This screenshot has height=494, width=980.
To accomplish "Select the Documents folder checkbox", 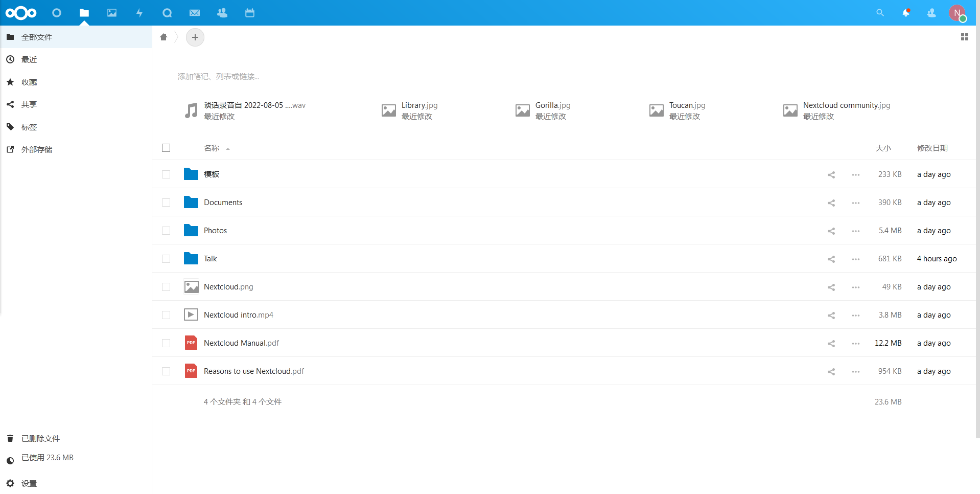I will pyautogui.click(x=166, y=203).
